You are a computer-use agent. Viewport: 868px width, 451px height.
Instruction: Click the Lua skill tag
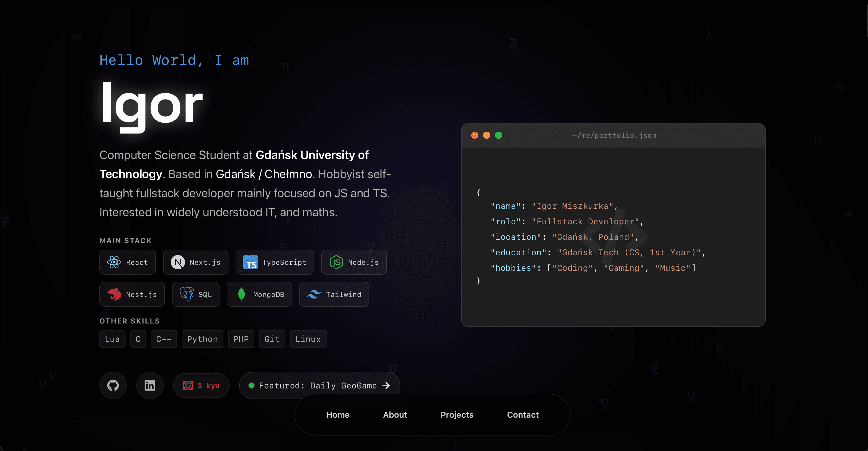[112, 339]
